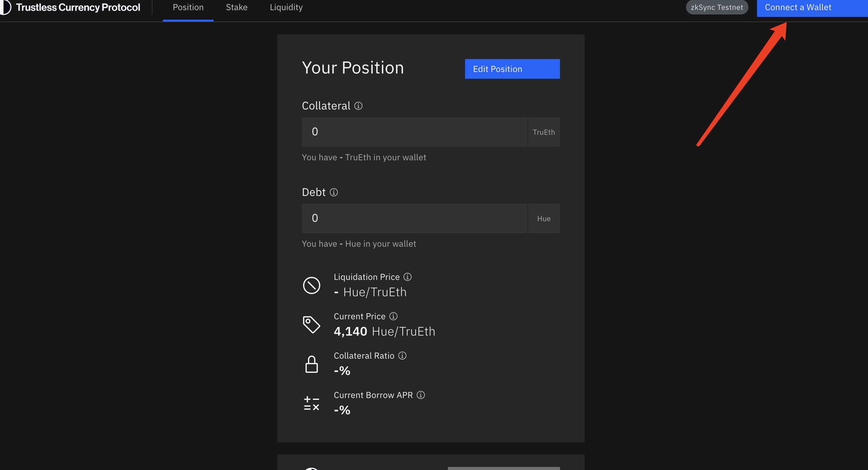Open Liquidation Price info tooltip icon
This screenshot has height=470, width=868.
[x=407, y=277]
